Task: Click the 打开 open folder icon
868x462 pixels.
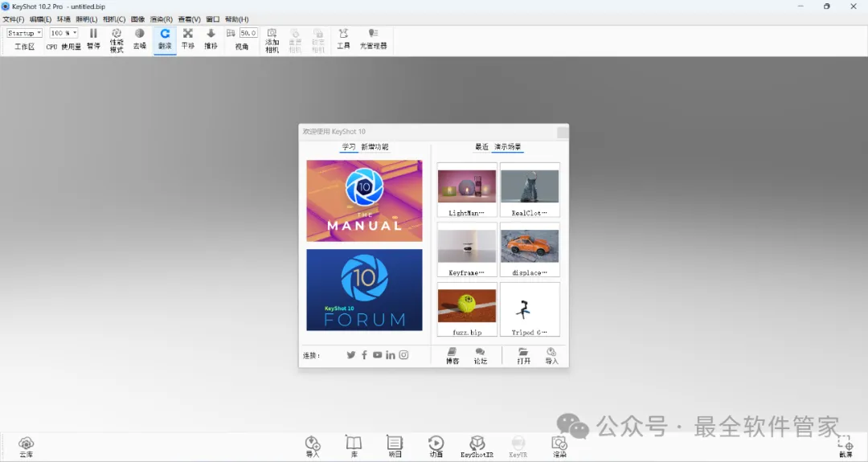Action: click(x=523, y=356)
